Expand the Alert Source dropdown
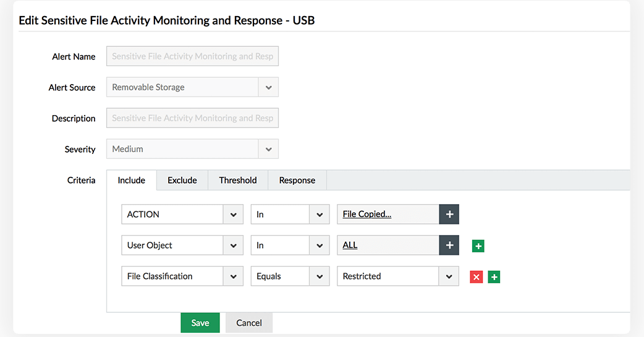The width and height of the screenshot is (644, 337). coord(268,87)
